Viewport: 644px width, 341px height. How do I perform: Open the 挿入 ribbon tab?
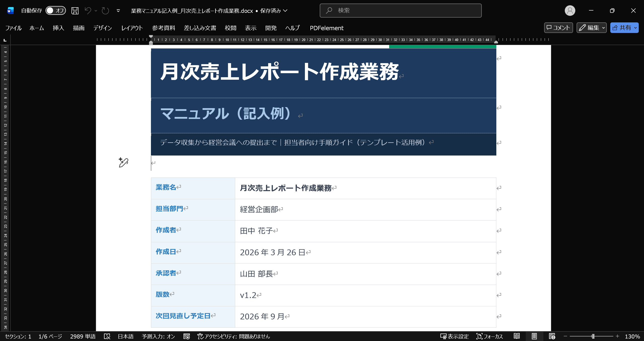point(58,28)
